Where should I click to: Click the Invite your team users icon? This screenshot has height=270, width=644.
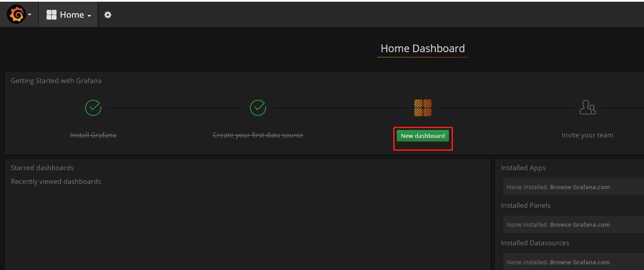click(x=587, y=108)
